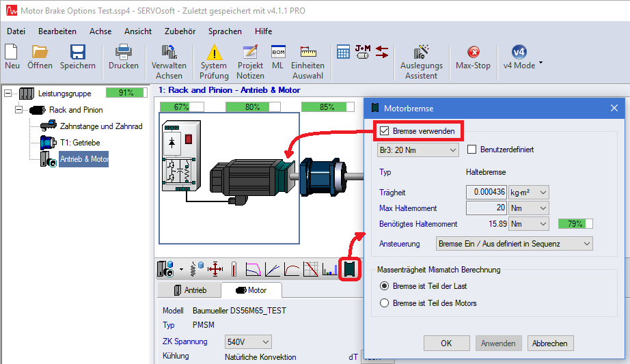The image size is (630, 364).
Task: Click the ML bill of materials icon
Action: click(x=277, y=57)
